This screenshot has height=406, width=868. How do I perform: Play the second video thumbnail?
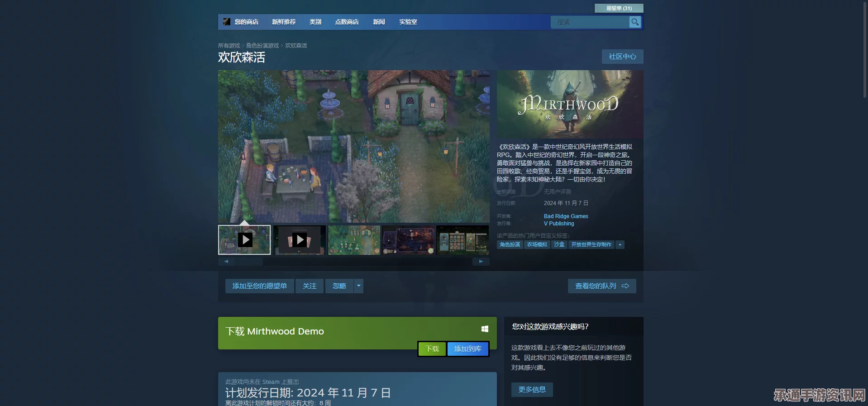299,240
